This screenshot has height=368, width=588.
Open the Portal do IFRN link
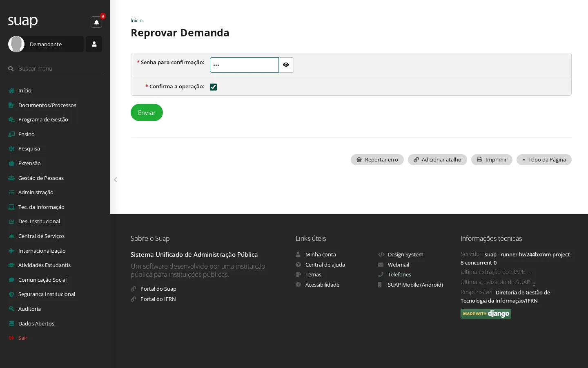tap(158, 299)
